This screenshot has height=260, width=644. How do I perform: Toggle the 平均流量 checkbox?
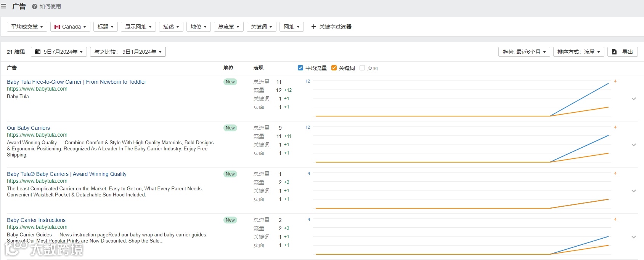pos(300,68)
